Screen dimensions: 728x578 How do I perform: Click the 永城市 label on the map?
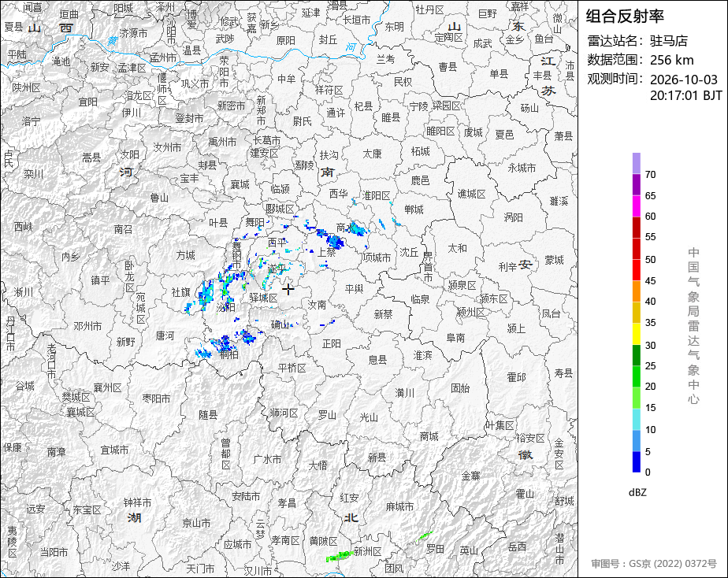click(522, 168)
